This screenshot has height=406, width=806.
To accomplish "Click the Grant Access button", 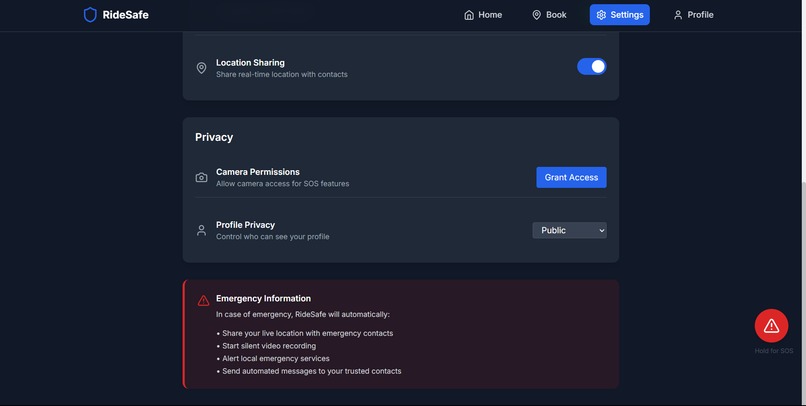I will click(571, 177).
